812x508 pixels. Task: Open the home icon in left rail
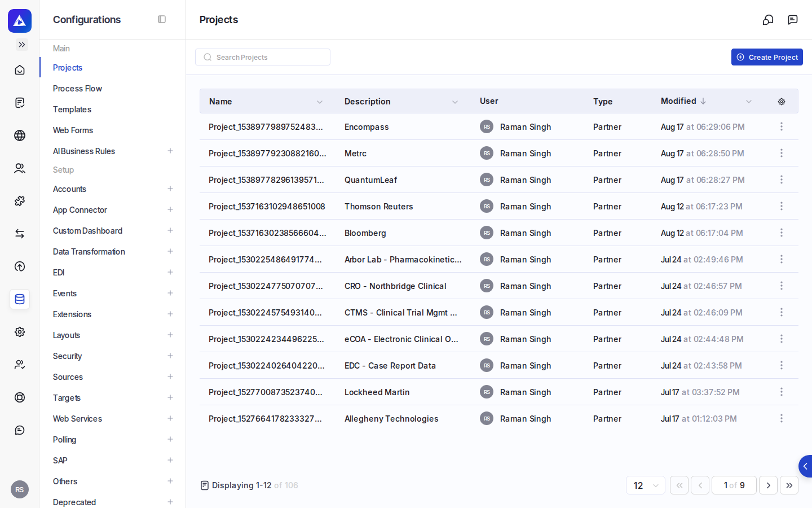tap(20, 70)
